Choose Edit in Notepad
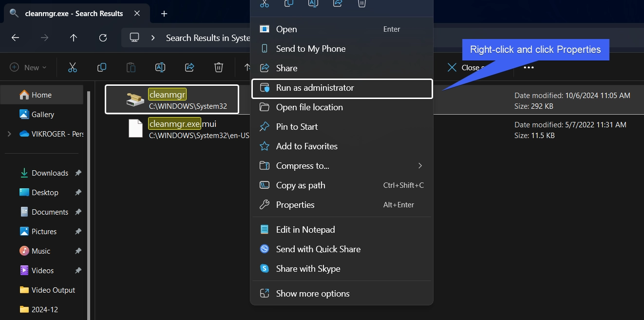Viewport: 644px width, 320px height. (341, 230)
